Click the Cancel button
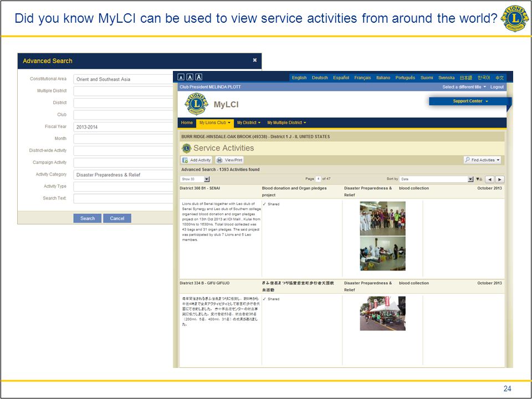The image size is (532, 399). click(117, 218)
